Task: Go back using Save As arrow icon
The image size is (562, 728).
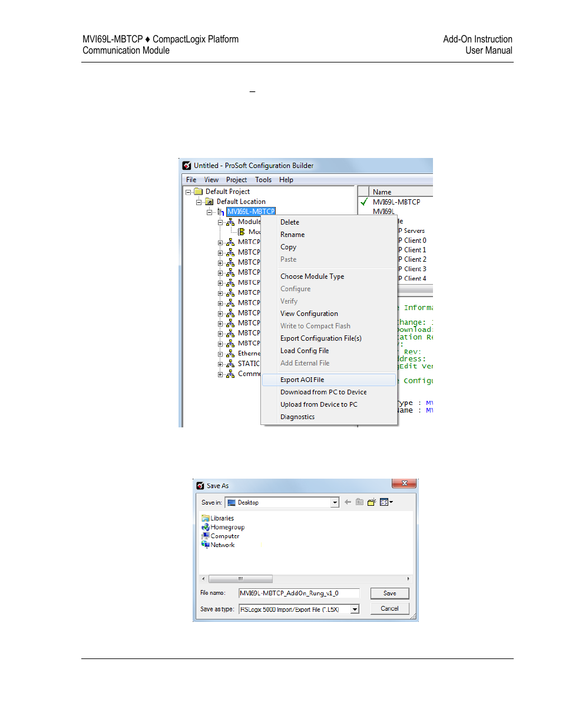Action: [x=348, y=502]
